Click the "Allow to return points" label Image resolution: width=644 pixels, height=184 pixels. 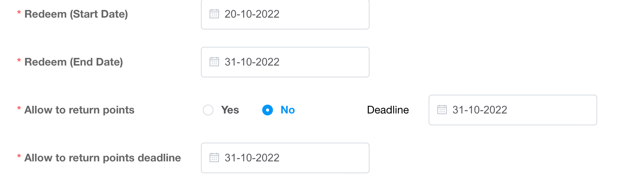(x=79, y=110)
